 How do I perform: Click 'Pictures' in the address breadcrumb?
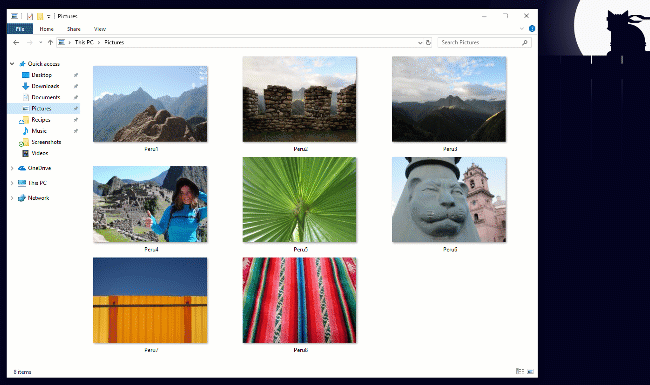point(114,42)
